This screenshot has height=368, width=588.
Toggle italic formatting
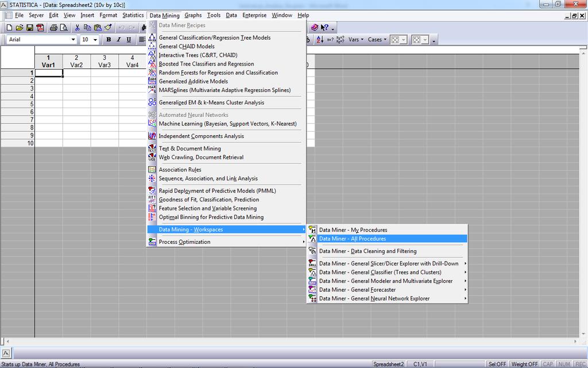(119, 40)
